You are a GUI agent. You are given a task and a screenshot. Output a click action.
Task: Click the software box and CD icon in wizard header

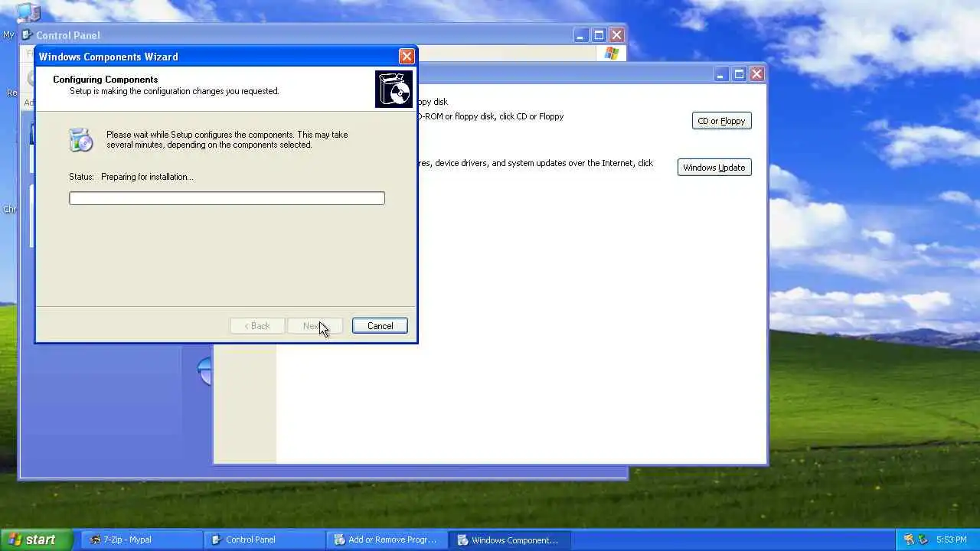coord(394,89)
